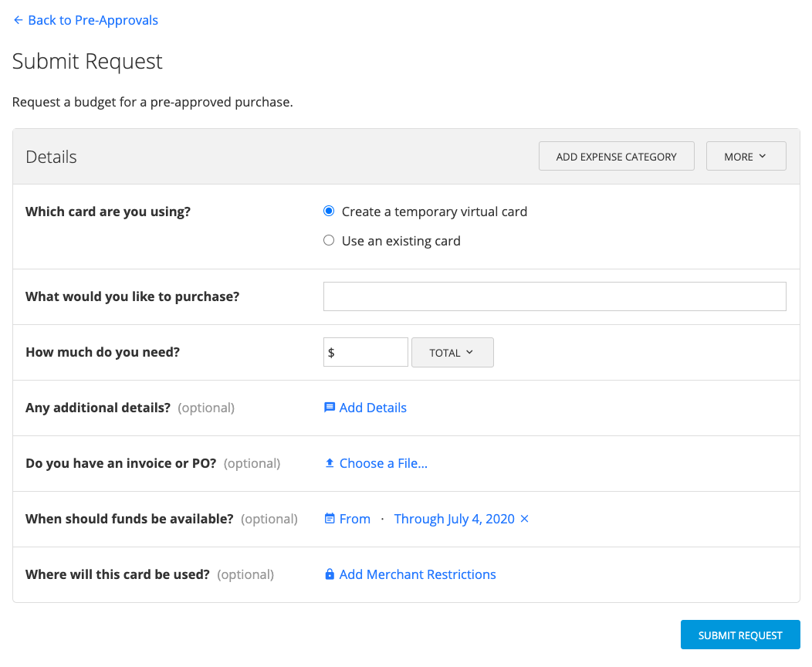This screenshot has width=812, height=667.
Task: Click the calendar icon beside From
Action: [x=330, y=518]
